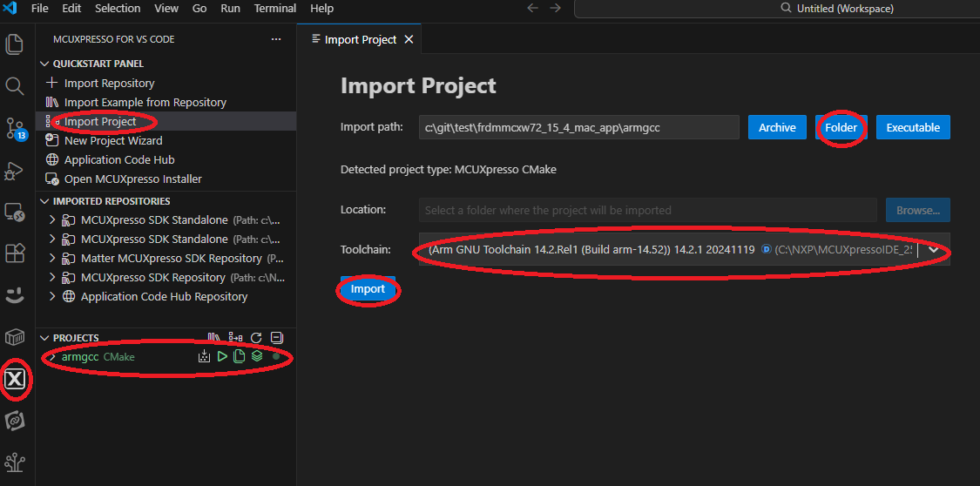The image size is (980, 486).
Task: Choose the Archive import option
Action: tap(777, 127)
